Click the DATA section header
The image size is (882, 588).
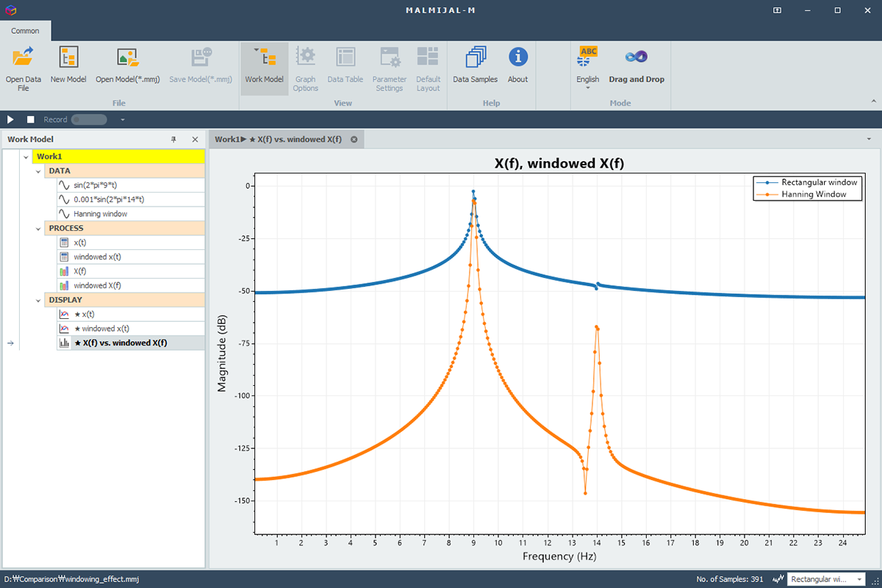(x=124, y=171)
